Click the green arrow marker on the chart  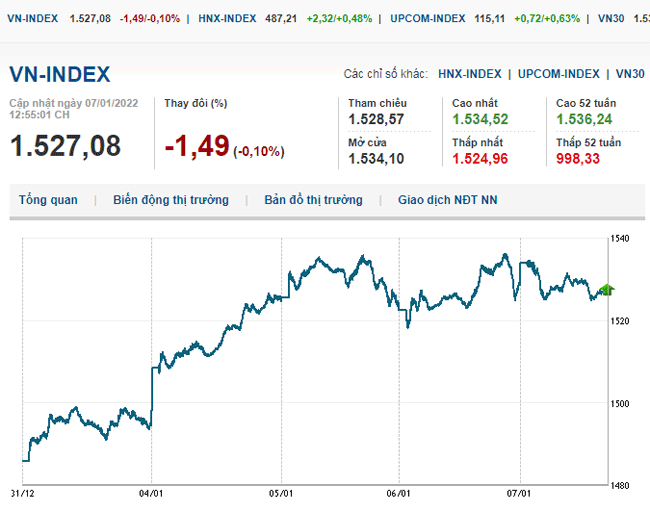(605, 290)
